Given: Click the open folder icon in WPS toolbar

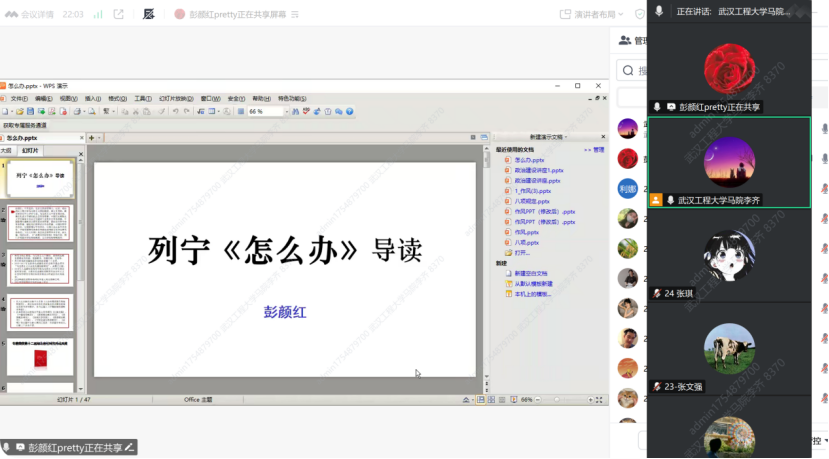Looking at the screenshot, I should point(19,111).
